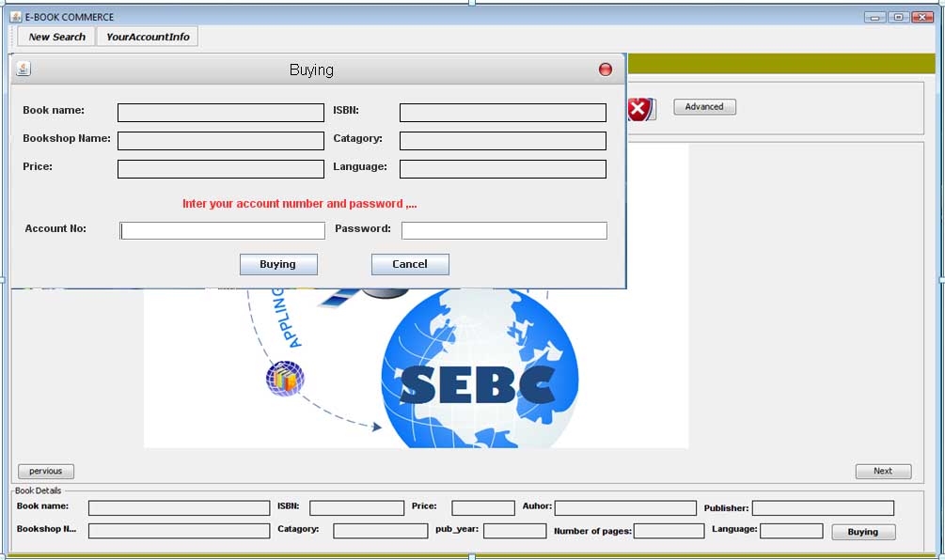Go to the previous book
This screenshot has width=945, height=560.
coord(46,472)
